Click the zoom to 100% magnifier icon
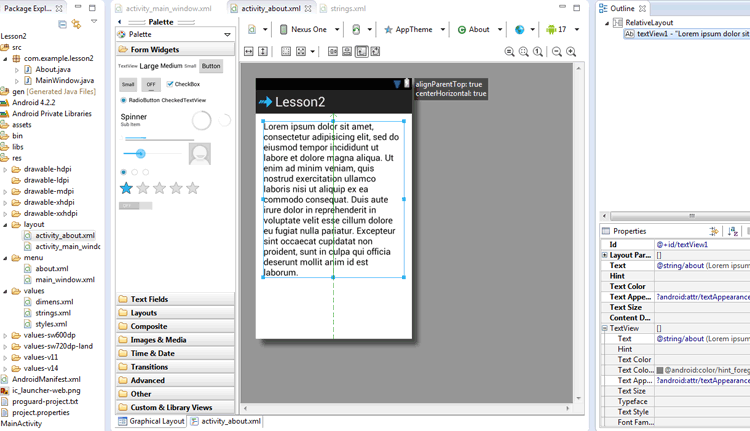The image size is (750, 431). (538, 52)
